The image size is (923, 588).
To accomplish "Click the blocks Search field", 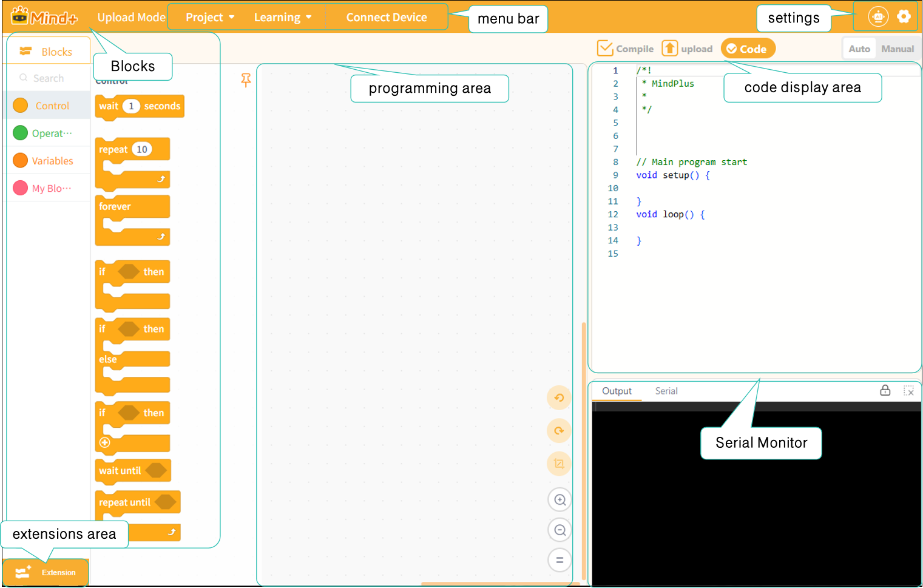I will point(49,78).
